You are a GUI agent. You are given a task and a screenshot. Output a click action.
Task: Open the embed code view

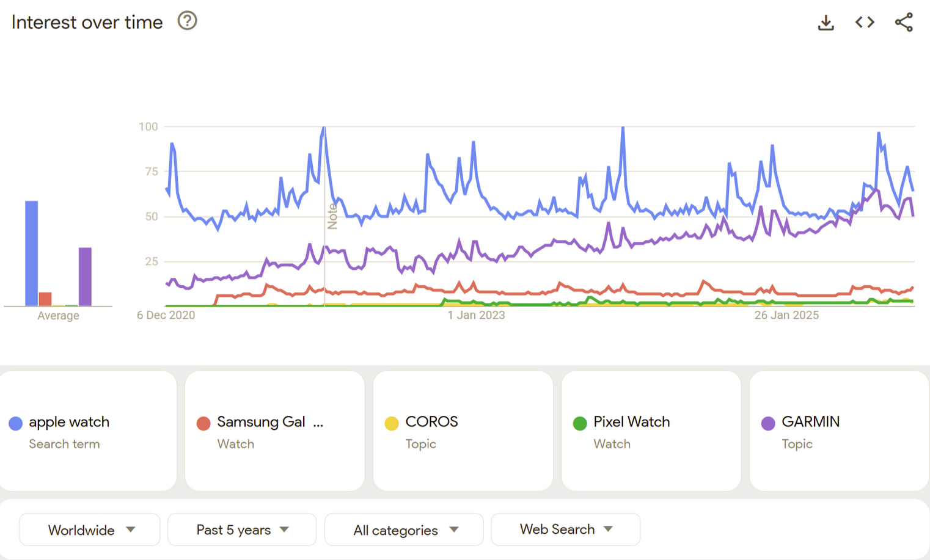coord(865,22)
